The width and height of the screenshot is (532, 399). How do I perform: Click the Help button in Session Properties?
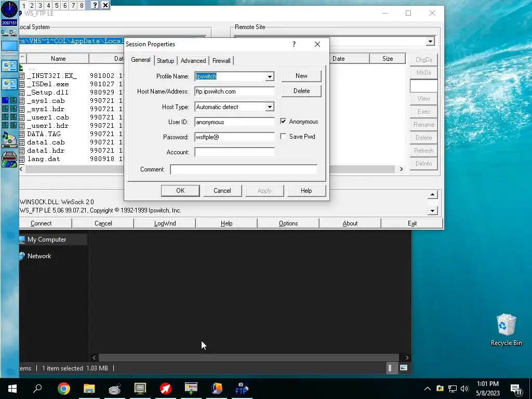point(306,191)
